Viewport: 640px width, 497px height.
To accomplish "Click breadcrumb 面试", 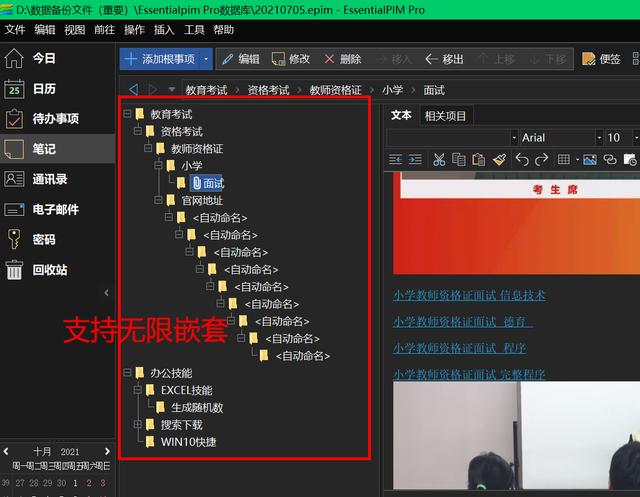I will (434, 90).
